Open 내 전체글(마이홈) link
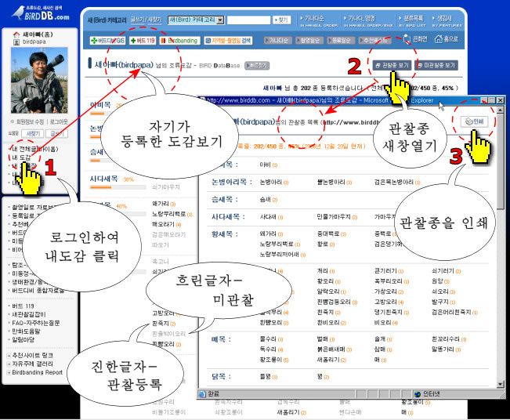The image size is (510, 420). click(35, 149)
